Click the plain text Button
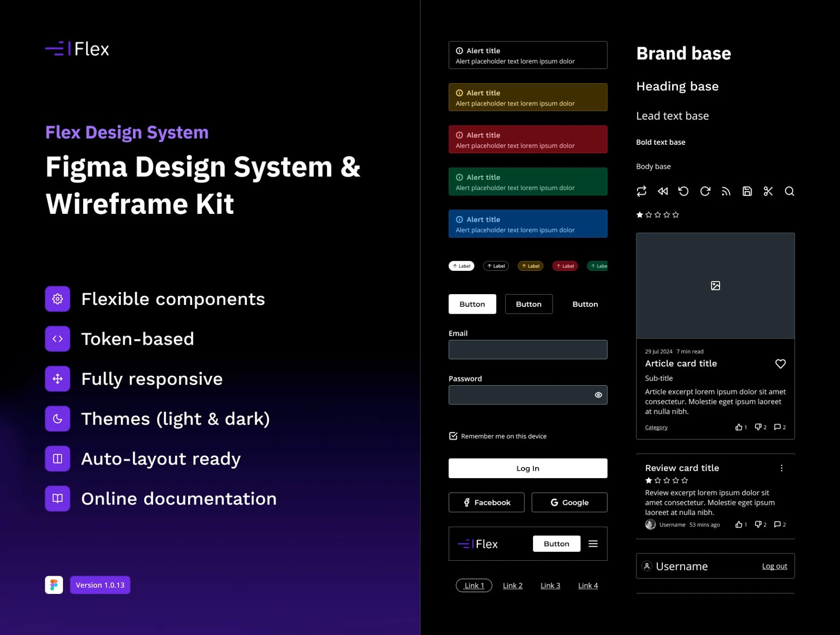The width and height of the screenshot is (840, 635). pyautogui.click(x=585, y=304)
